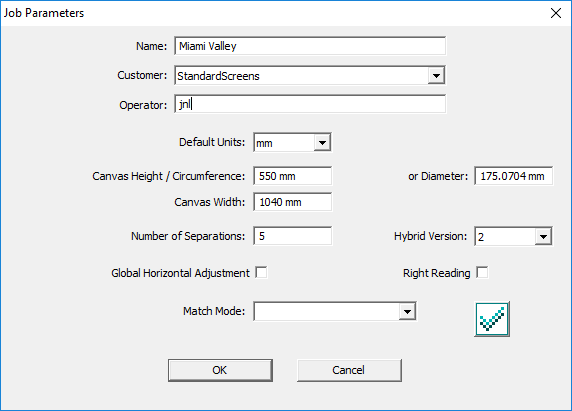This screenshot has height=411, width=572.
Task: Click the StandardScreens customer text box
Action: (x=301, y=75)
